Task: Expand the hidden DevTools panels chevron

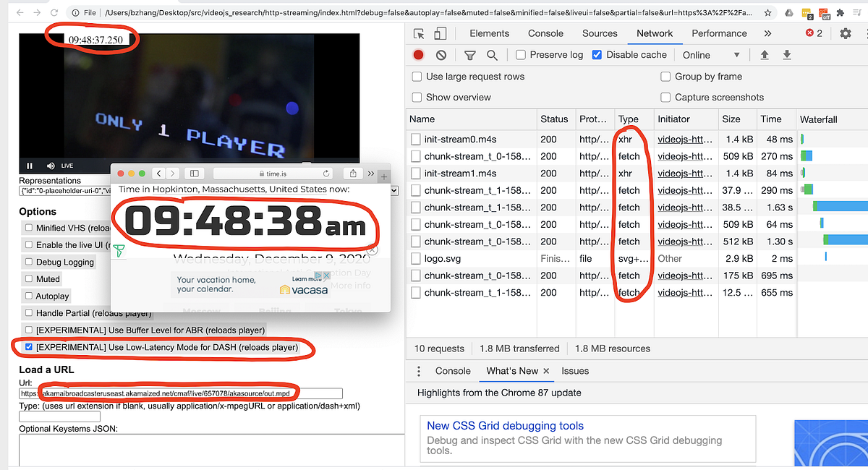Action: coord(768,33)
